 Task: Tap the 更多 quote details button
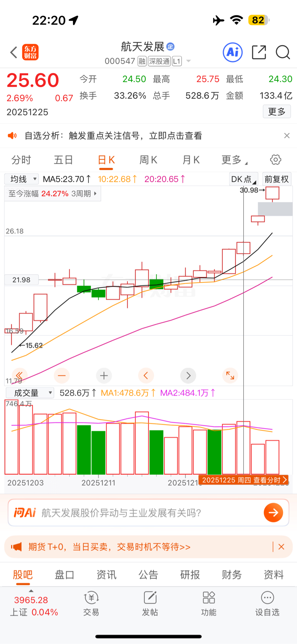pos(277,112)
